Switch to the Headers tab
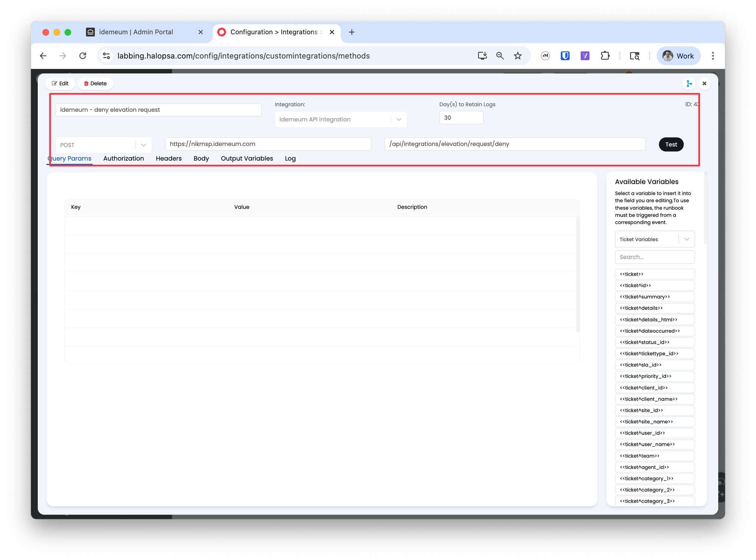The height and width of the screenshot is (560, 756). click(x=169, y=158)
